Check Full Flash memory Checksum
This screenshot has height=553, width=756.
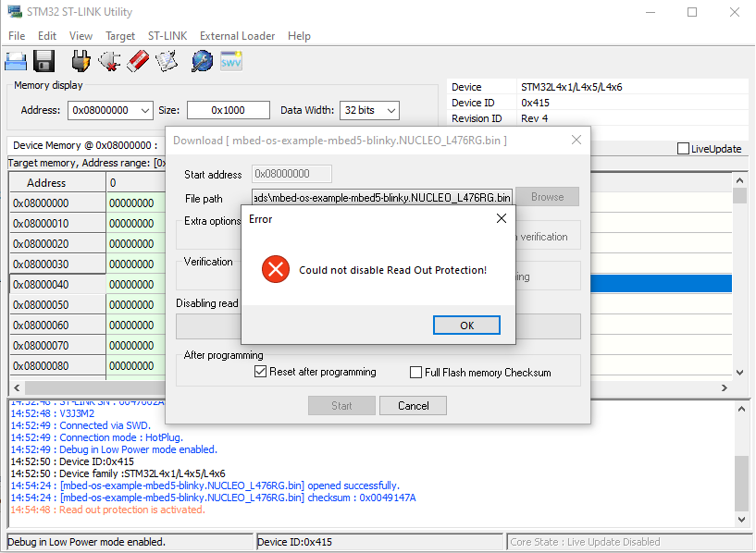(415, 373)
